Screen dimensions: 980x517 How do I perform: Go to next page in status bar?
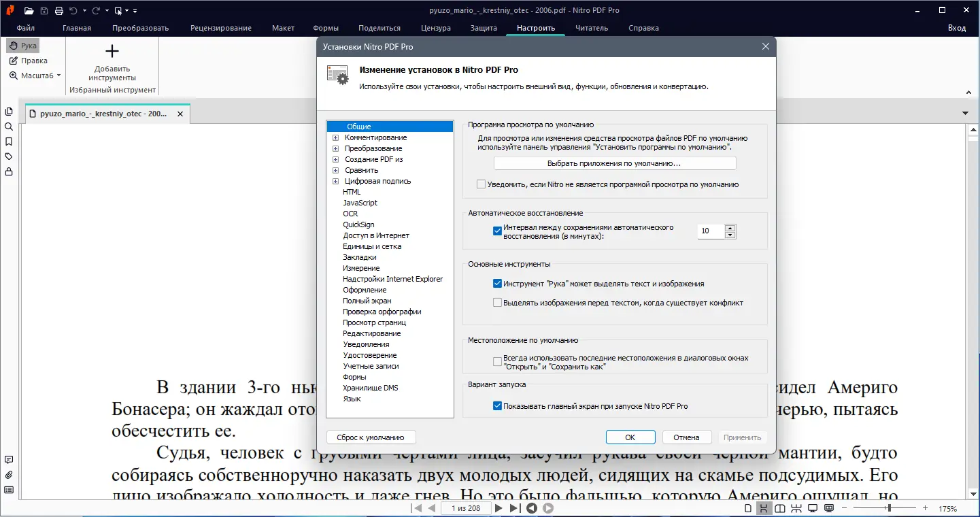pyautogui.click(x=499, y=508)
